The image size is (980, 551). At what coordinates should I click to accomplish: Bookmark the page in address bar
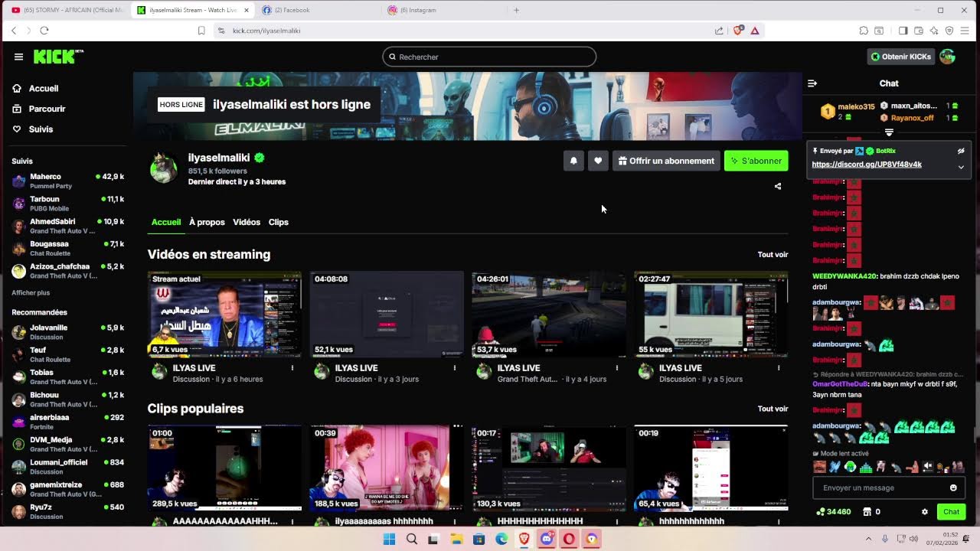coord(201,31)
